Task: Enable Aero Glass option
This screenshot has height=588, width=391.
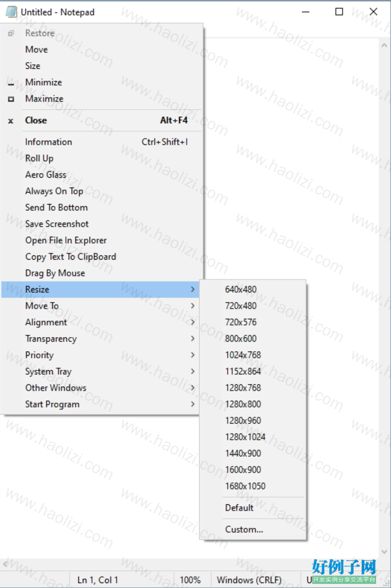Action: coord(102,175)
